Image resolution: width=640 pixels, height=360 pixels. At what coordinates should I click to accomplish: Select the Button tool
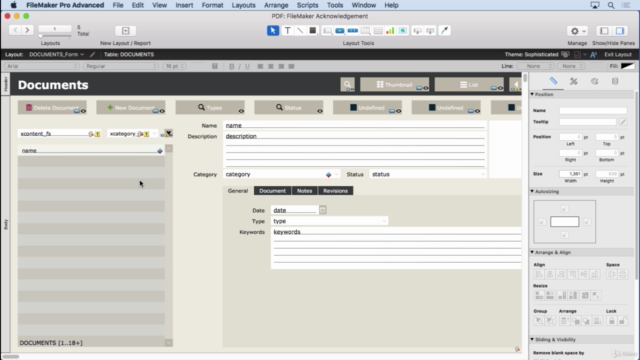pyautogui.click(x=340, y=31)
